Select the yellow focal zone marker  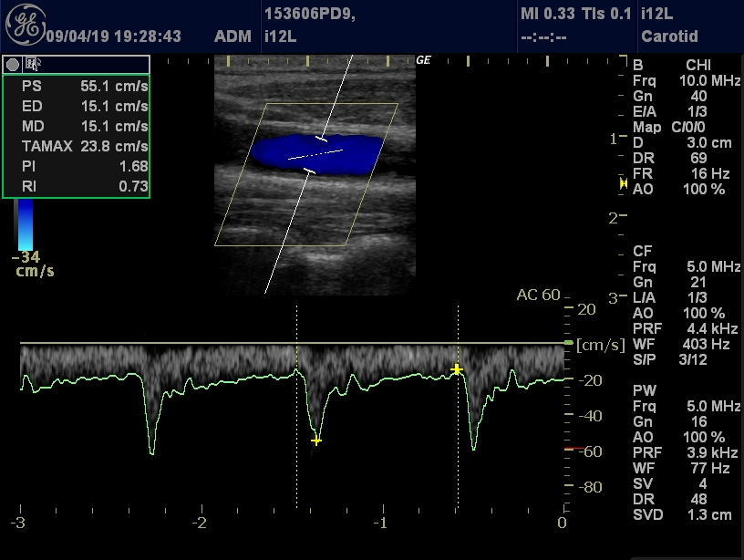pyautogui.click(x=624, y=184)
